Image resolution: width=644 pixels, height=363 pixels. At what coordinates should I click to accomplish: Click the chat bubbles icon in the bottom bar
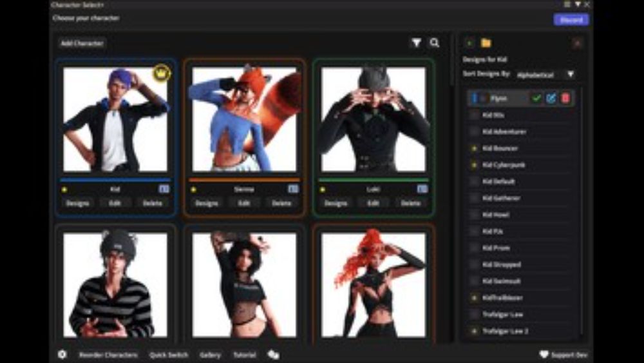pos(273,355)
